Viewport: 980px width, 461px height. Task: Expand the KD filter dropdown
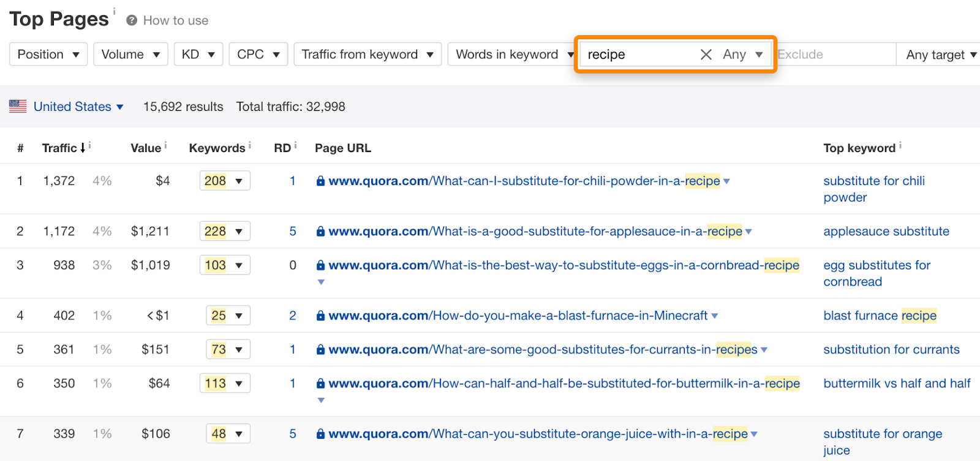[x=198, y=55]
